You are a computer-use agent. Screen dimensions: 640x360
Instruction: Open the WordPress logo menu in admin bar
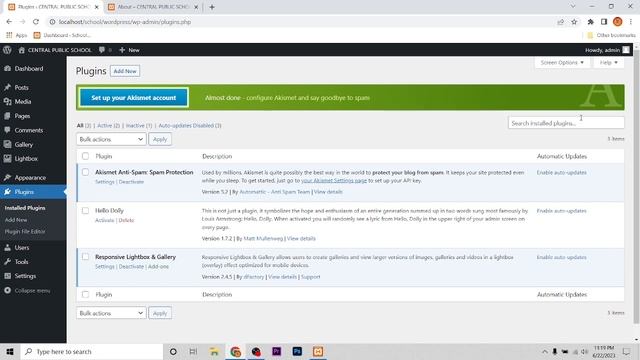[7, 50]
